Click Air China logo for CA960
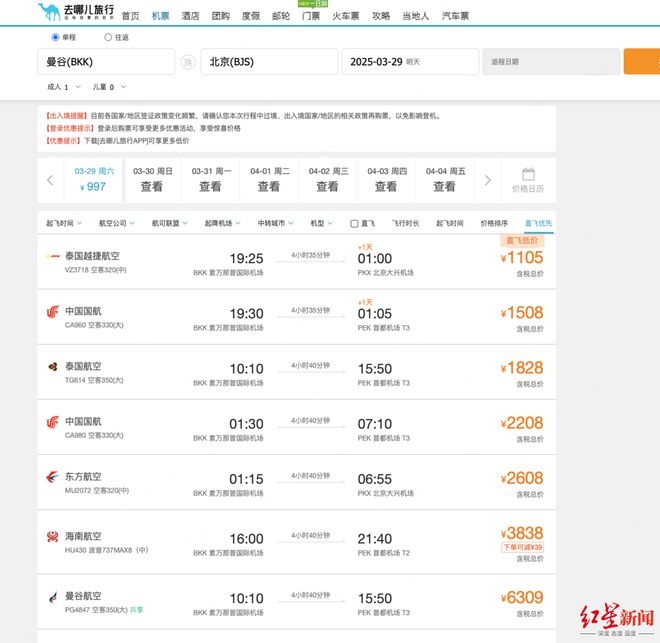Image resolution: width=660 pixels, height=643 pixels. tap(53, 311)
